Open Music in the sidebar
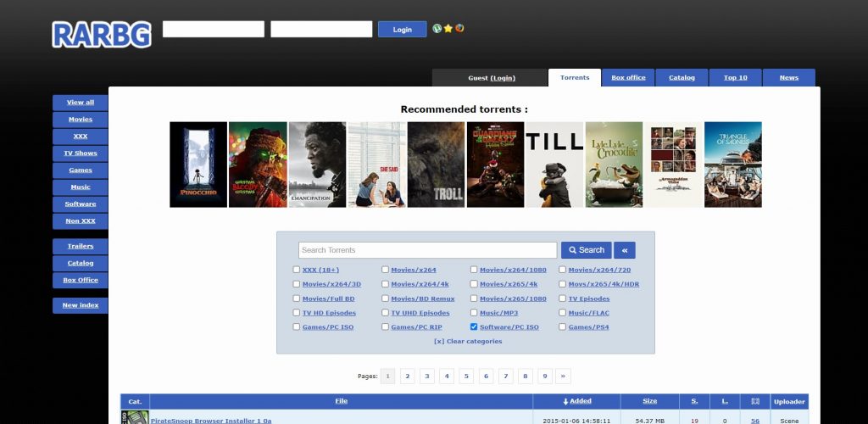Screen dimensions: 868x424 click(81, 187)
